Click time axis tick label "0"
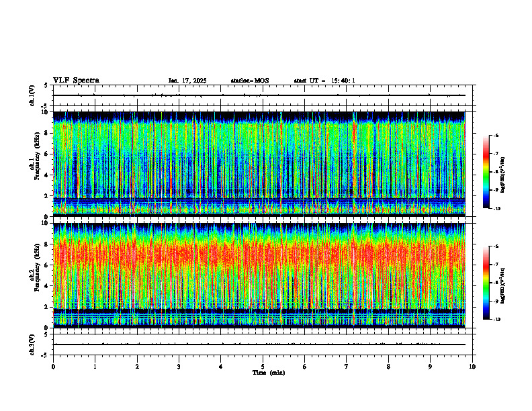The width and height of the screenshot is (532, 411). coord(53,367)
